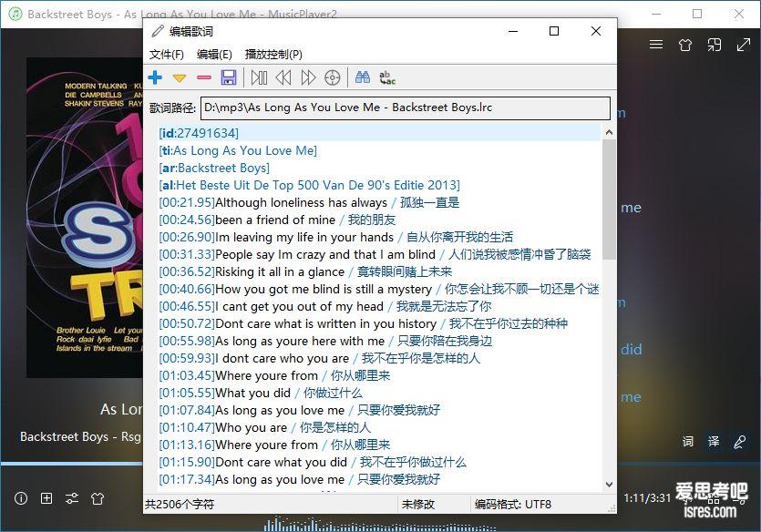The width and height of the screenshot is (761, 532).
Task: Open the 播放控制(P) menu
Action: pyautogui.click(x=273, y=55)
